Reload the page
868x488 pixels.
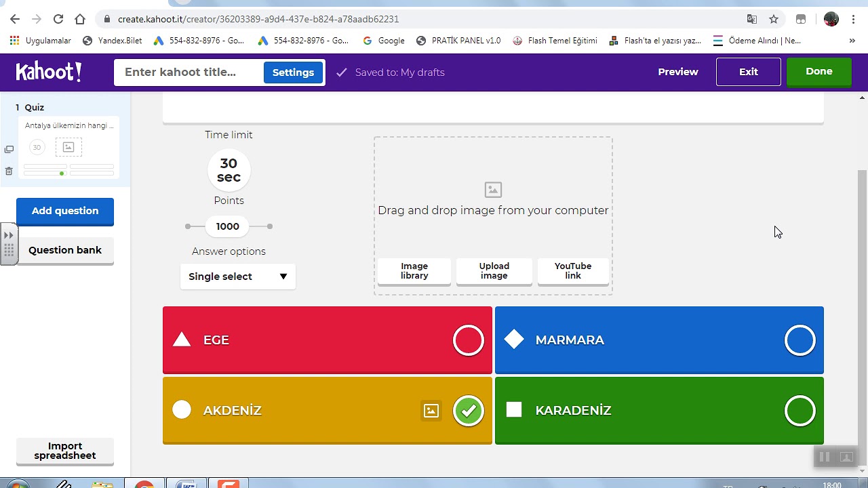(58, 19)
